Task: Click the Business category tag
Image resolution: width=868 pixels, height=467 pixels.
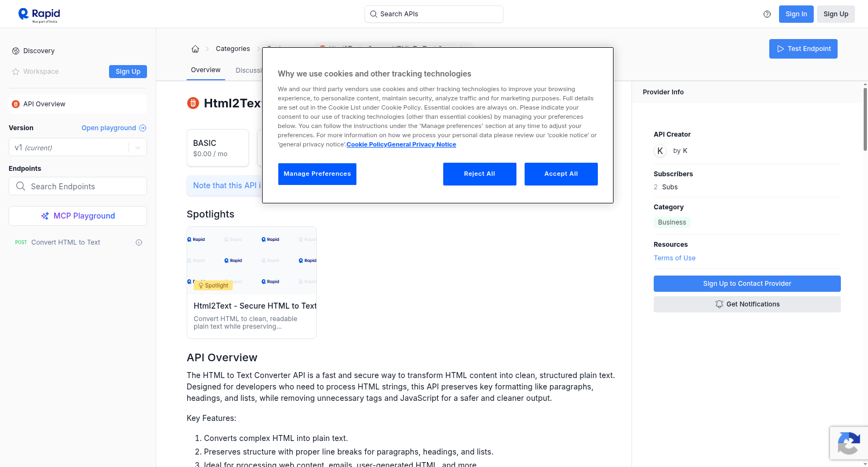Action: coord(672,222)
